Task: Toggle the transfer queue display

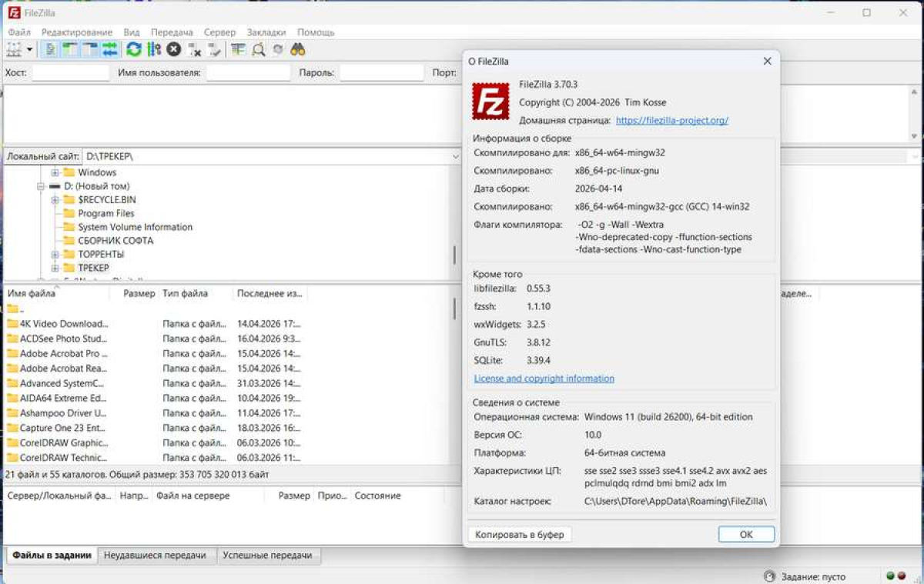Action: [110, 49]
